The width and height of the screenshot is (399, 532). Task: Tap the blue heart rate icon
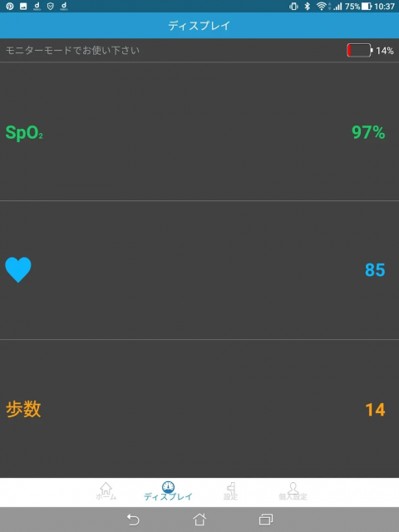(x=18, y=269)
